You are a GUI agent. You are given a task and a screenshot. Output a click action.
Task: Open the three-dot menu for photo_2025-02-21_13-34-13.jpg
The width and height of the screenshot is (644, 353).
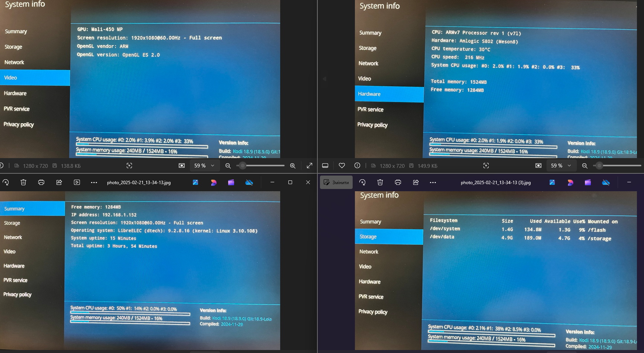pos(94,182)
